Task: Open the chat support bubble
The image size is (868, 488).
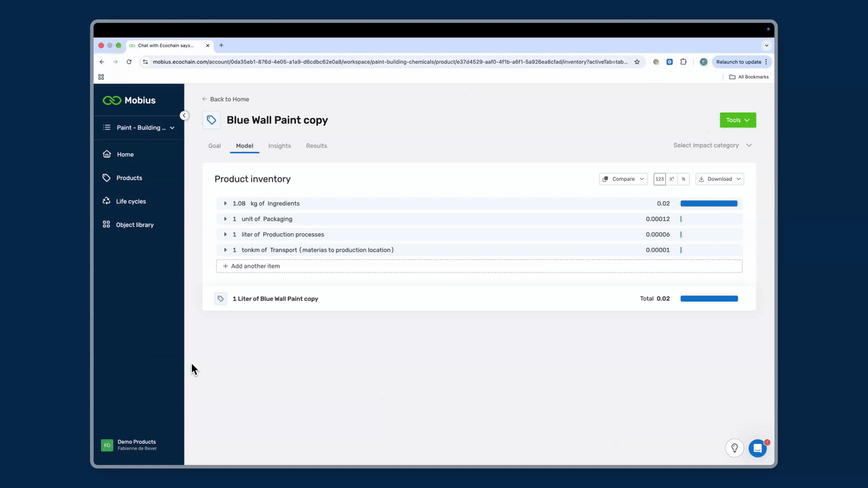Action: [757, 448]
